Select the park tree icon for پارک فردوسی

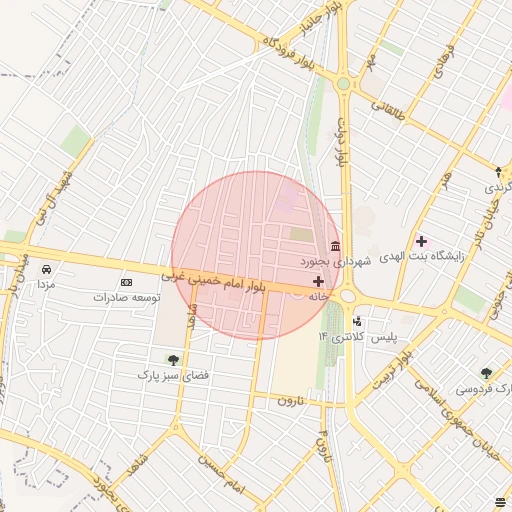click(x=486, y=373)
